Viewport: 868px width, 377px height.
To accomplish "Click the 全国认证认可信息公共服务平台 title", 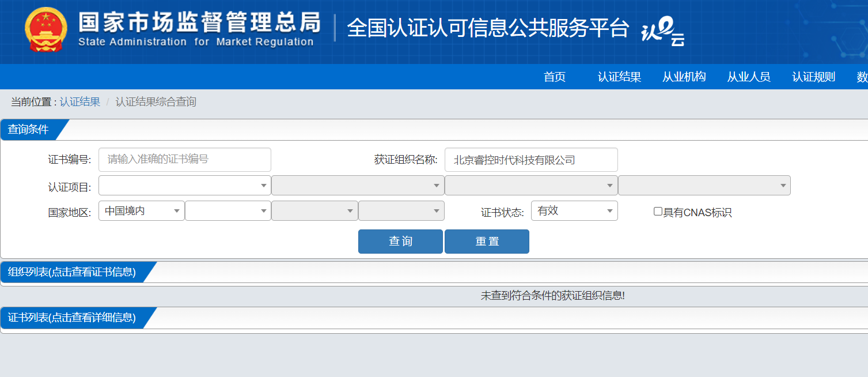I will 488,28.
